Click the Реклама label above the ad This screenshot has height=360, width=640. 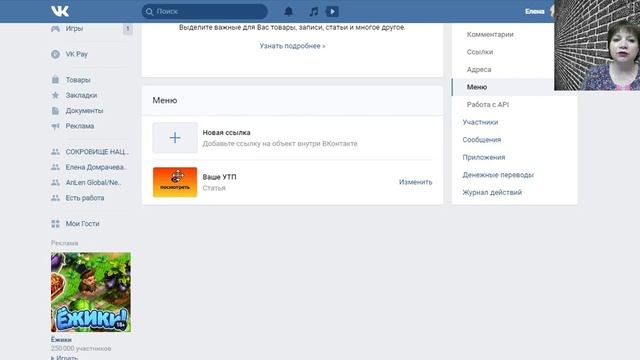(x=64, y=243)
